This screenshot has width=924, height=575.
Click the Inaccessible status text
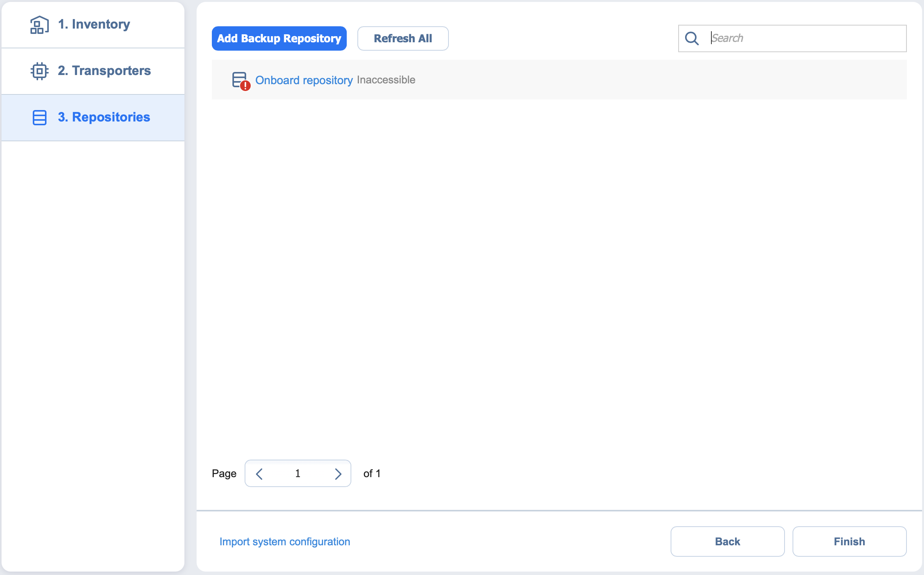click(x=386, y=80)
